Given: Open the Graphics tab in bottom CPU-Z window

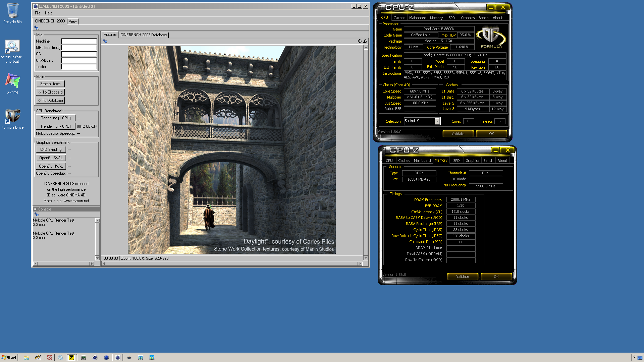Looking at the screenshot, I should (x=472, y=161).
